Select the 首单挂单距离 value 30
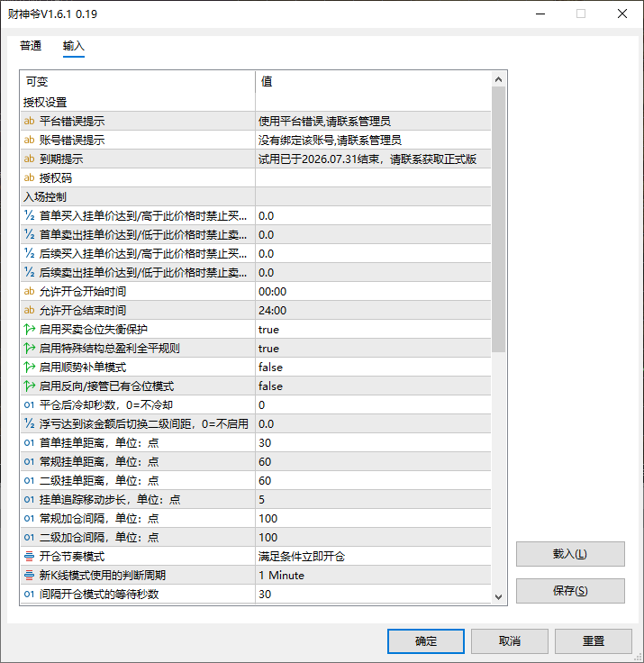The width and height of the screenshot is (644, 663). (265, 442)
